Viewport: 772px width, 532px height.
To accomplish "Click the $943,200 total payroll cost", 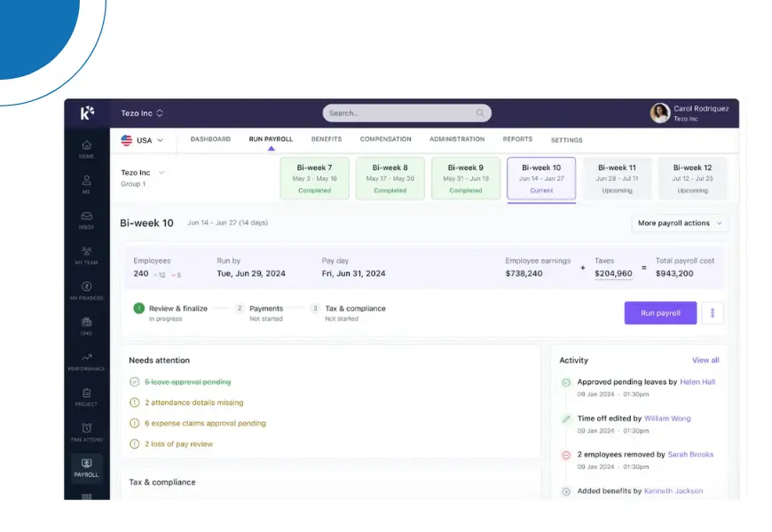I will tap(674, 274).
